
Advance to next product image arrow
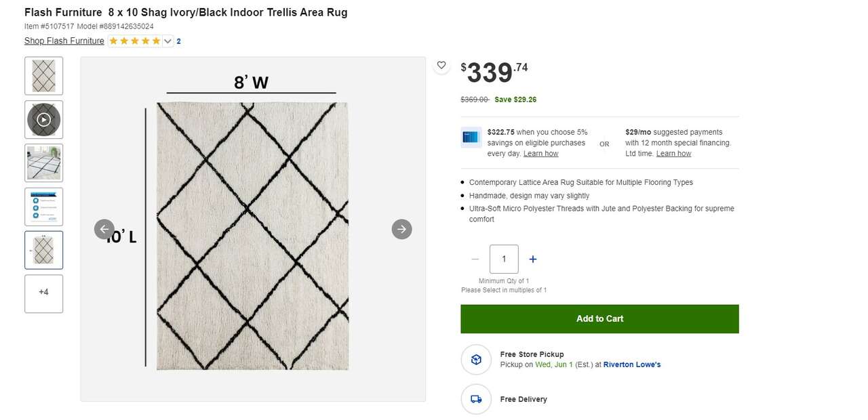pyautogui.click(x=401, y=229)
